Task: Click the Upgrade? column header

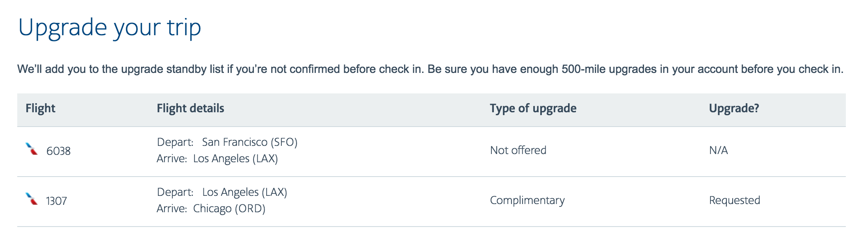Action: (x=734, y=108)
